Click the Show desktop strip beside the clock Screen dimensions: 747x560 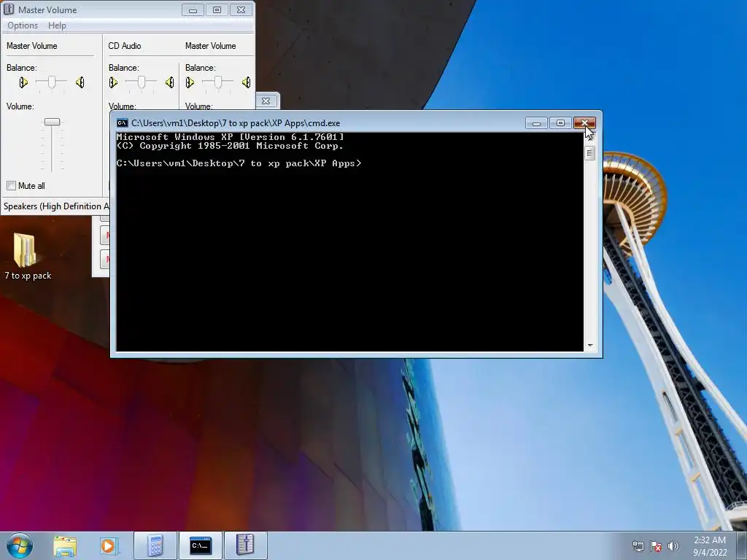(742, 545)
